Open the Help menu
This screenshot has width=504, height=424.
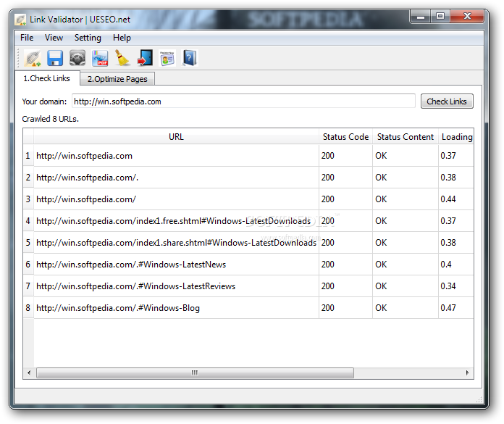coord(122,38)
